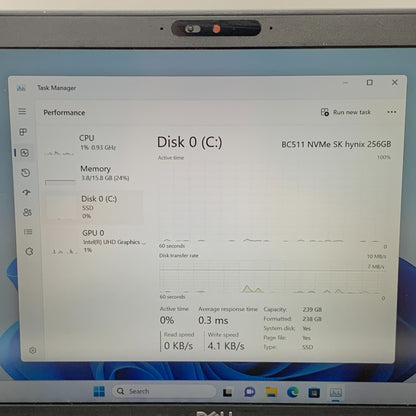The image size is (416, 416).
Task: Select the Memory performance entry
Action: point(94,174)
